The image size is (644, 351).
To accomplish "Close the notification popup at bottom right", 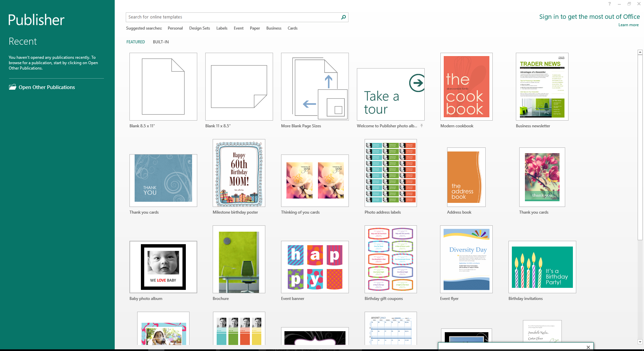I will [x=588, y=347].
